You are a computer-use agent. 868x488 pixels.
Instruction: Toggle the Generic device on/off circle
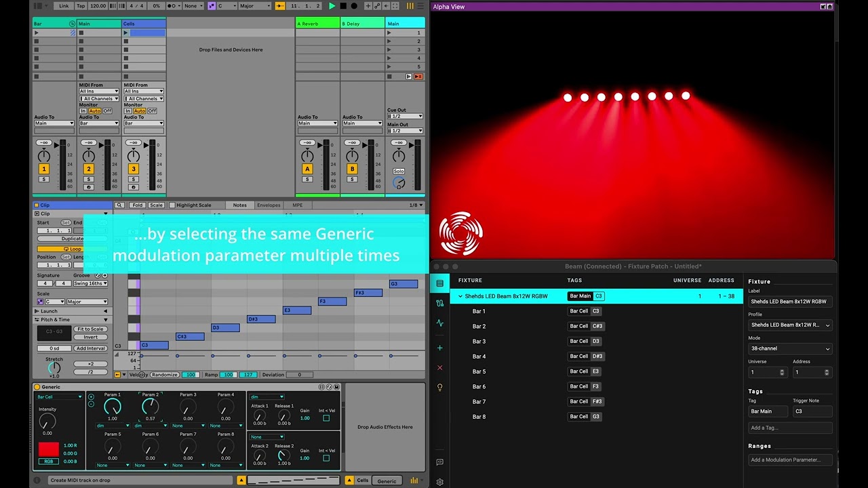coord(37,387)
